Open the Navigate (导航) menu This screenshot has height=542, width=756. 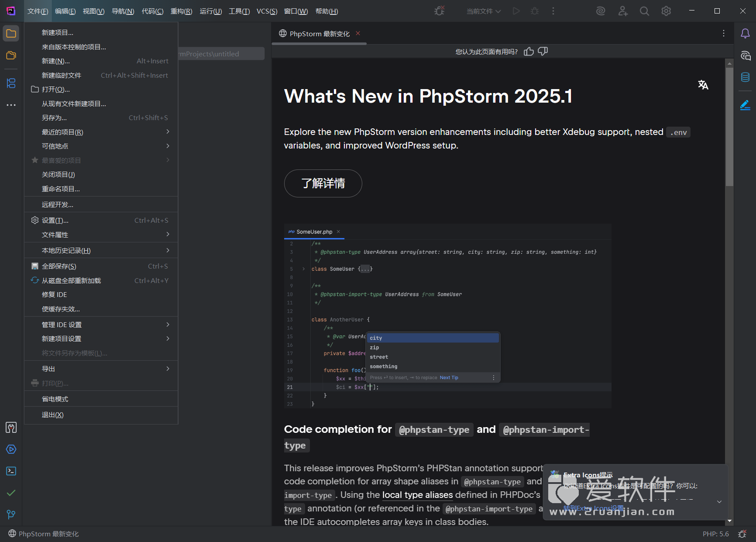click(x=123, y=11)
